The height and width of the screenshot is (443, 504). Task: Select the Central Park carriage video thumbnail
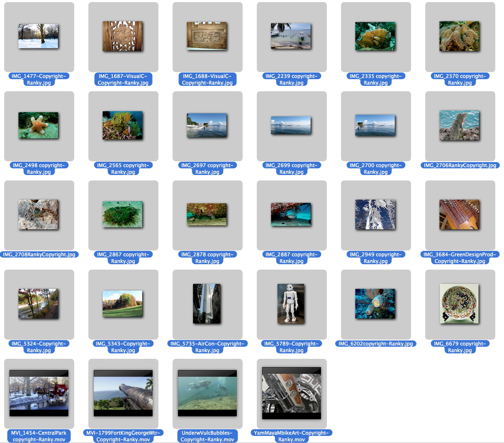(39, 393)
